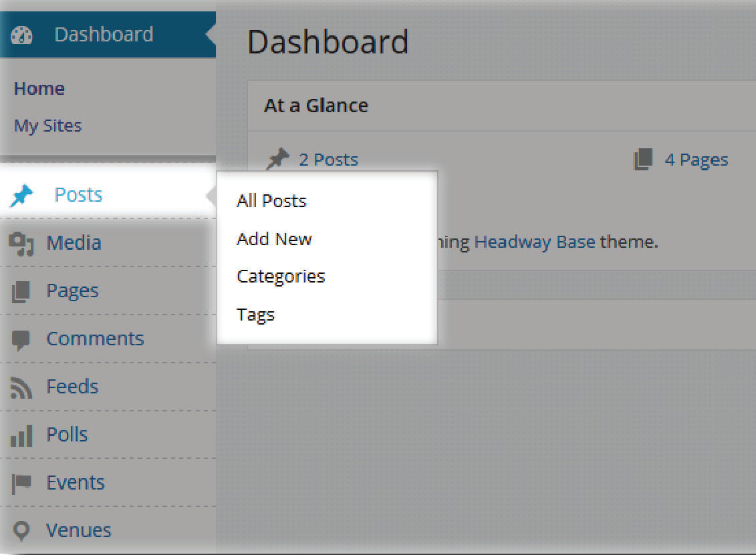Select Home in the Dashboard submenu
This screenshot has width=756, height=555.
39,89
